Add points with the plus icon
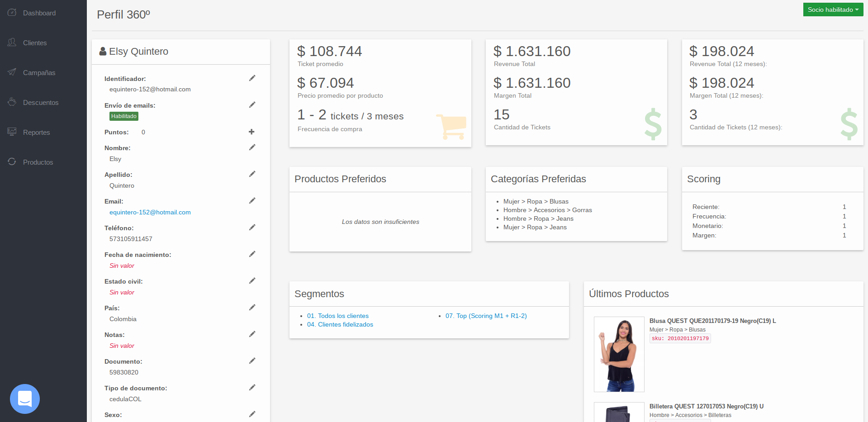This screenshot has height=422, width=868. click(x=251, y=132)
